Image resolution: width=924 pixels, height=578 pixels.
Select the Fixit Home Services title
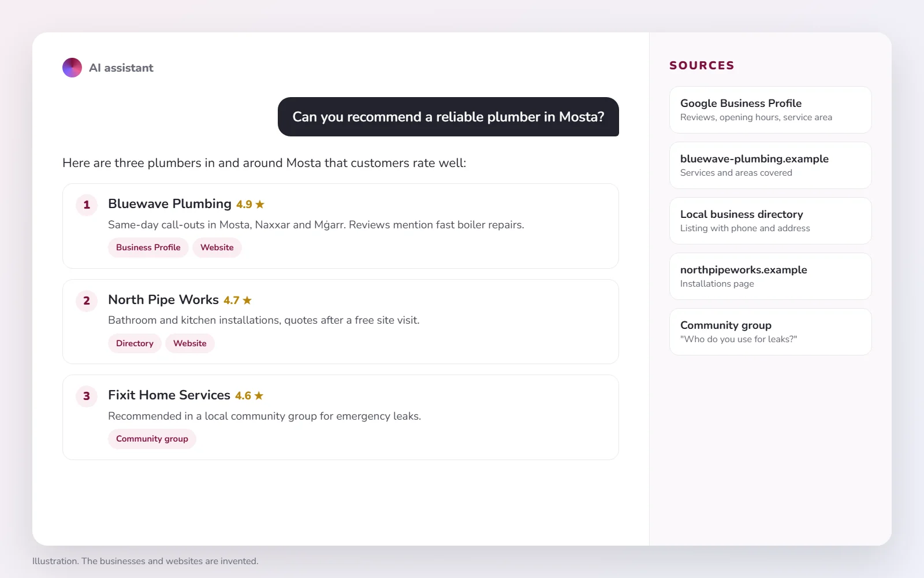click(169, 395)
